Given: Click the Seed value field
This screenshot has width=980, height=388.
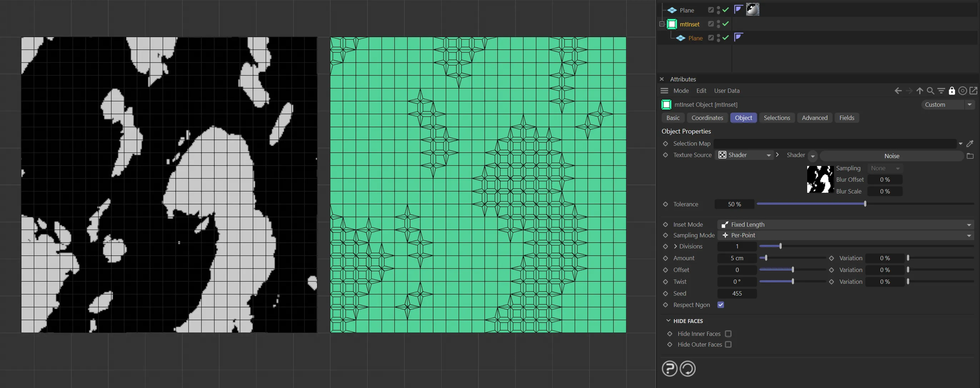Looking at the screenshot, I should pyautogui.click(x=737, y=293).
